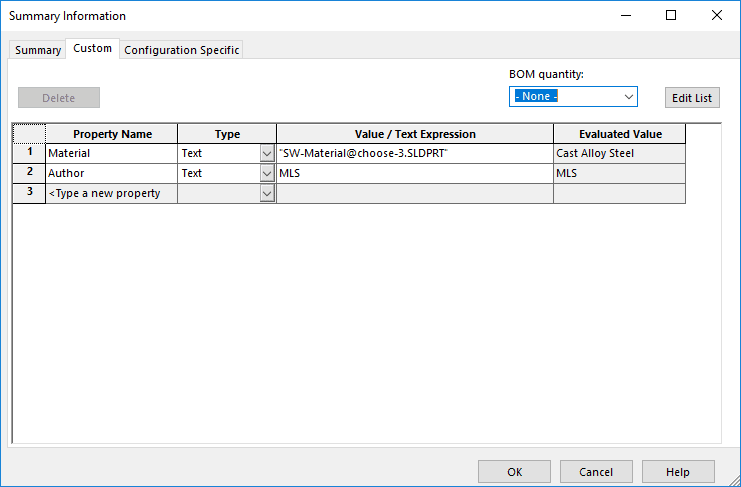The height and width of the screenshot is (487, 741).
Task: Select the Custom tab
Action: [x=93, y=49]
